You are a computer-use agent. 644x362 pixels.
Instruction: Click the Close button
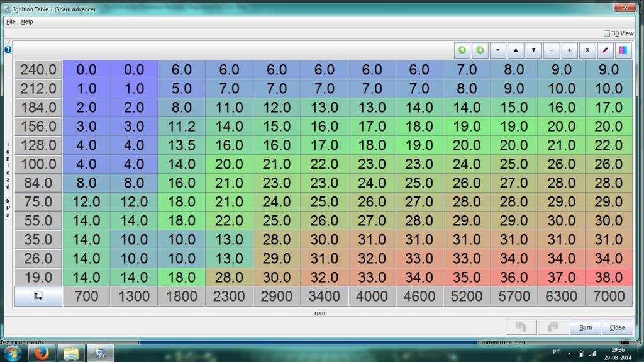[x=618, y=327]
